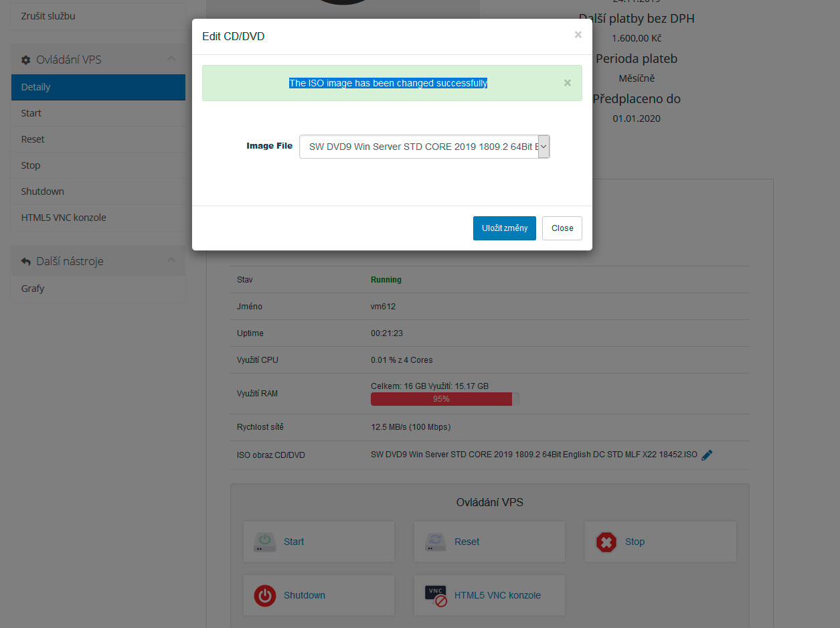
Task: Close the Edit CD/DVD dialog with X
Action: pos(578,35)
